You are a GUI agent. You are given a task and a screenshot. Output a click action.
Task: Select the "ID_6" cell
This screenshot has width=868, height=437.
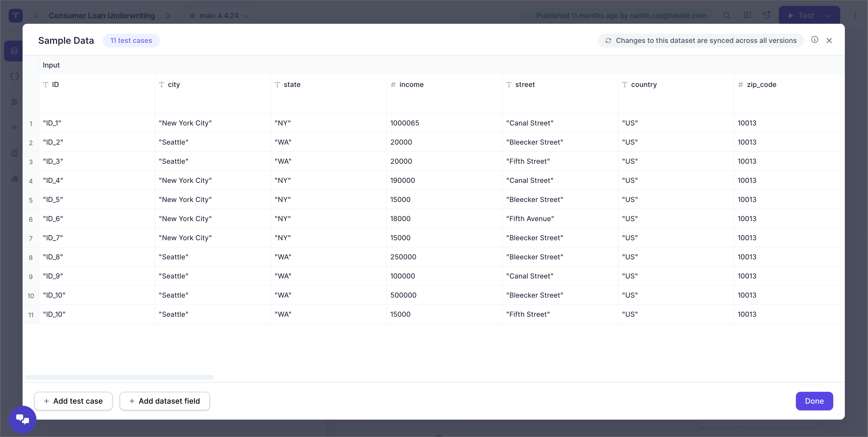coord(97,219)
